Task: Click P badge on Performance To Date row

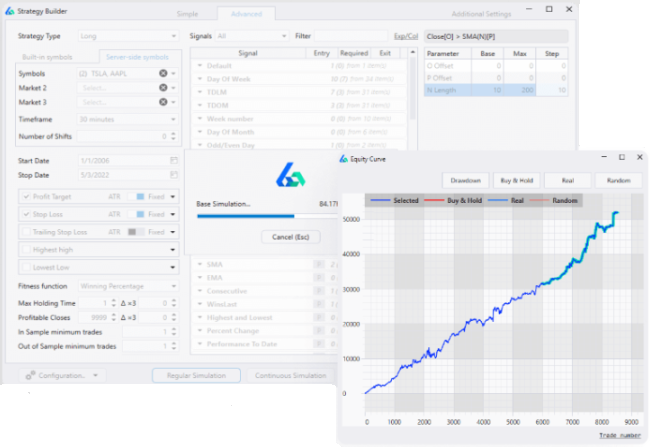Action: click(319, 344)
